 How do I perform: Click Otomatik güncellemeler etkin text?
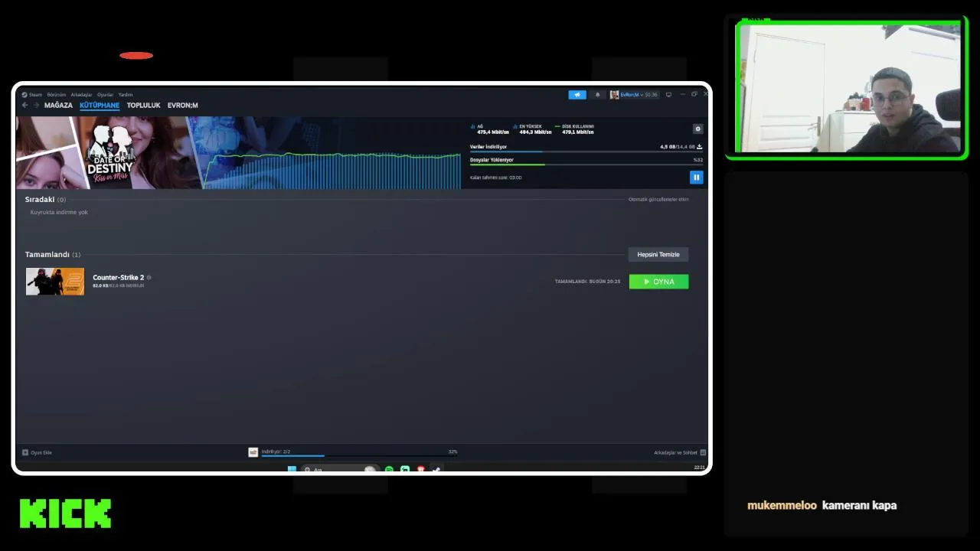click(658, 199)
